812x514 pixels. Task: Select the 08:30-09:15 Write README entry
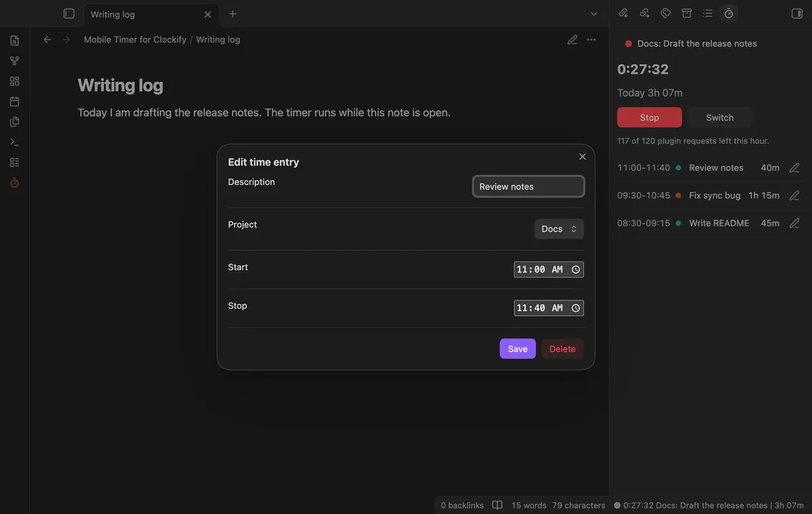tap(709, 223)
